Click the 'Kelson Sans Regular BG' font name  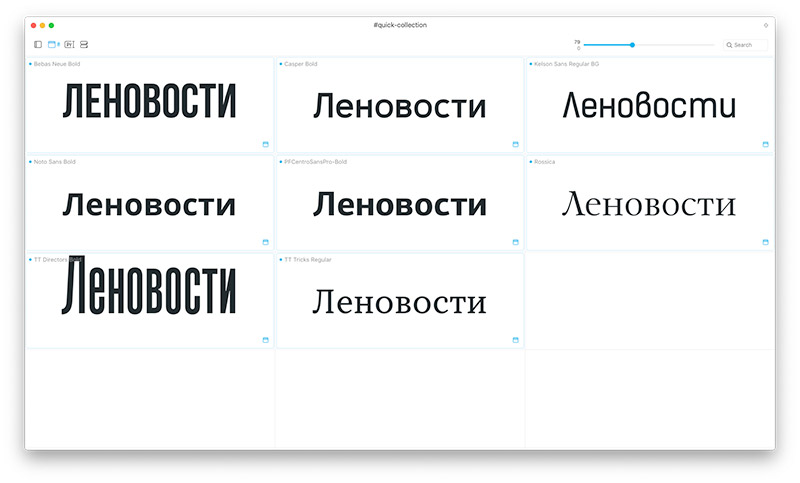tap(566, 64)
